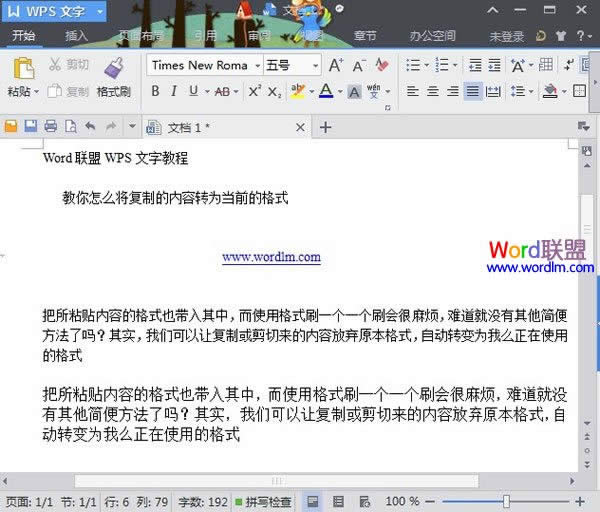This screenshot has width=600, height=512.
Task: Open a new document tab with plus button
Action: point(325,127)
